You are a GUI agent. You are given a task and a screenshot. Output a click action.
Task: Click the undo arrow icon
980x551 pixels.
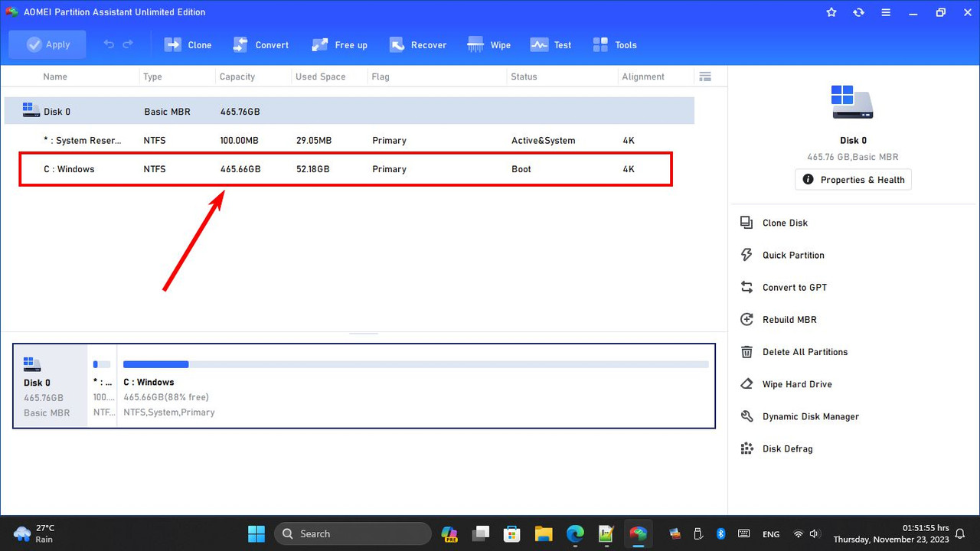109,44
